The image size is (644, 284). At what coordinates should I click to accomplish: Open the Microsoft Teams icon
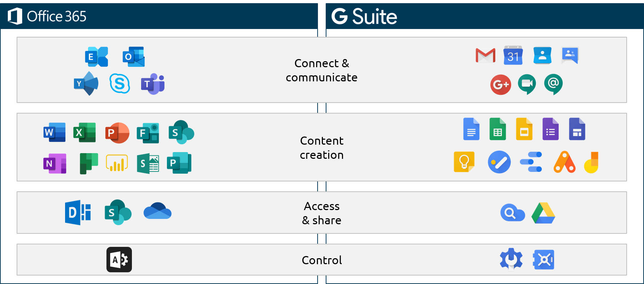tap(153, 84)
